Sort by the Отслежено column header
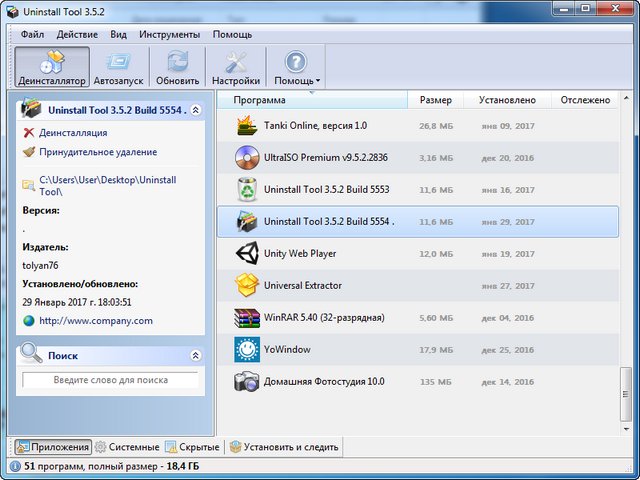Image resolution: width=640 pixels, height=480 pixels. (585, 100)
